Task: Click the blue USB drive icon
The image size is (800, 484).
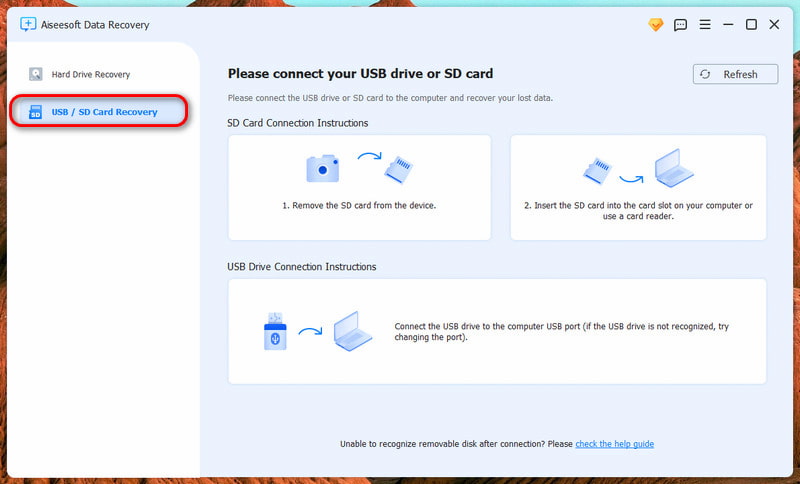Action: pos(275,332)
